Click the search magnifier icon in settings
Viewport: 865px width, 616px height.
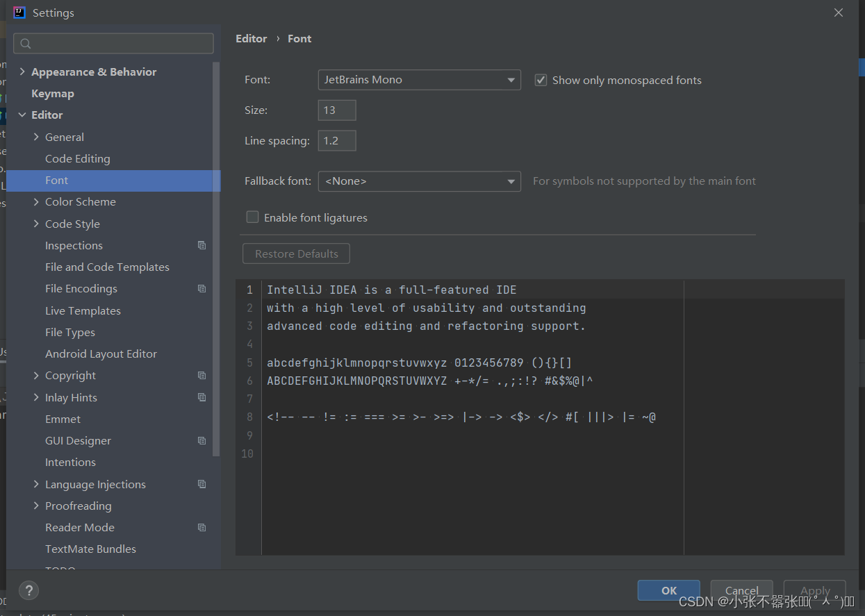26,44
